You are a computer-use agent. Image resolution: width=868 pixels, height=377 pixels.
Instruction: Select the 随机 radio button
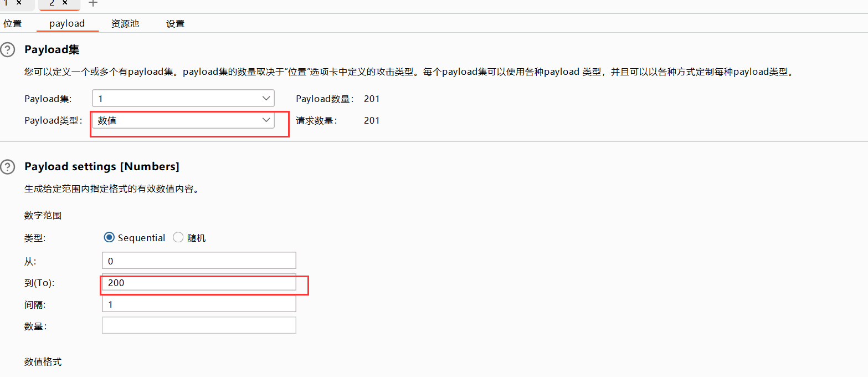pos(178,238)
